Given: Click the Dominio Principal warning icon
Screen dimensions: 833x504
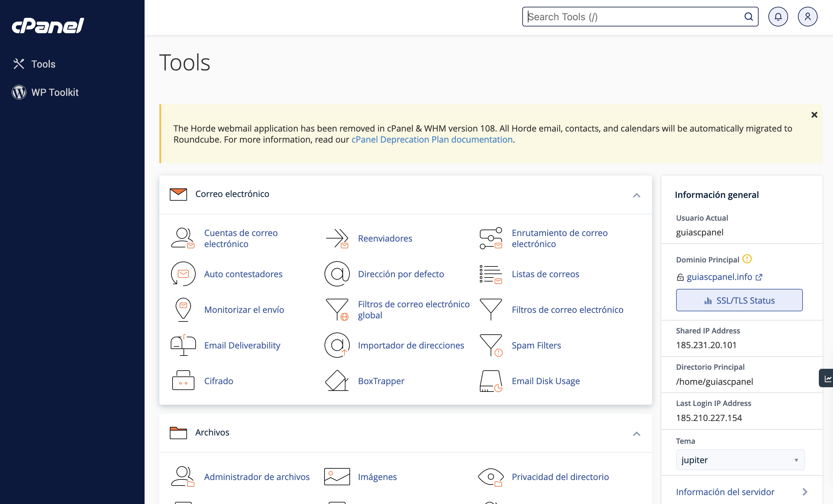Looking at the screenshot, I should tap(747, 259).
